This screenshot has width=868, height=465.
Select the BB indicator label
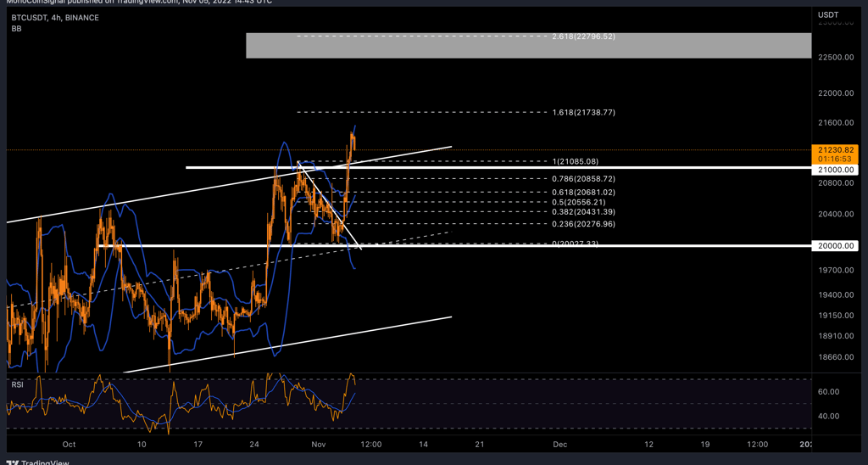click(17, 28)
